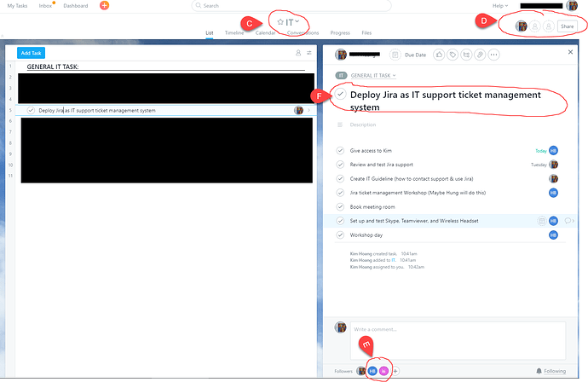Open the user profile avatar in top bar
Viewport: 588px width, 382px height.
pos(572,5)
